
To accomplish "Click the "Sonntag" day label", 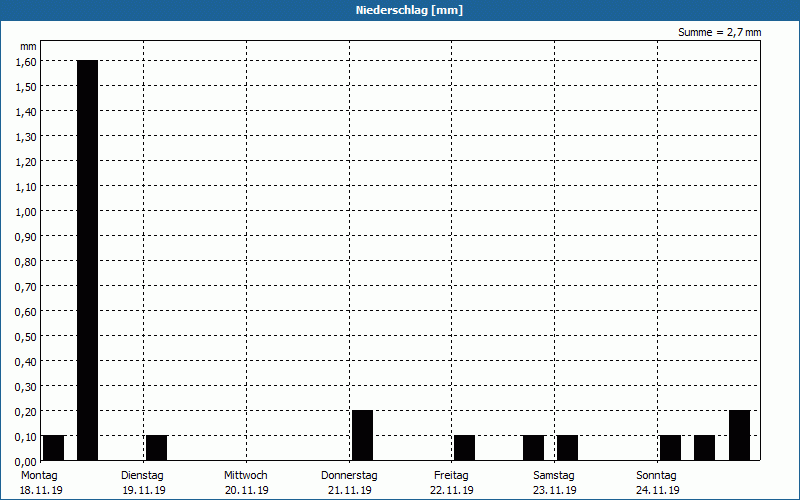I will pos(657,476).
